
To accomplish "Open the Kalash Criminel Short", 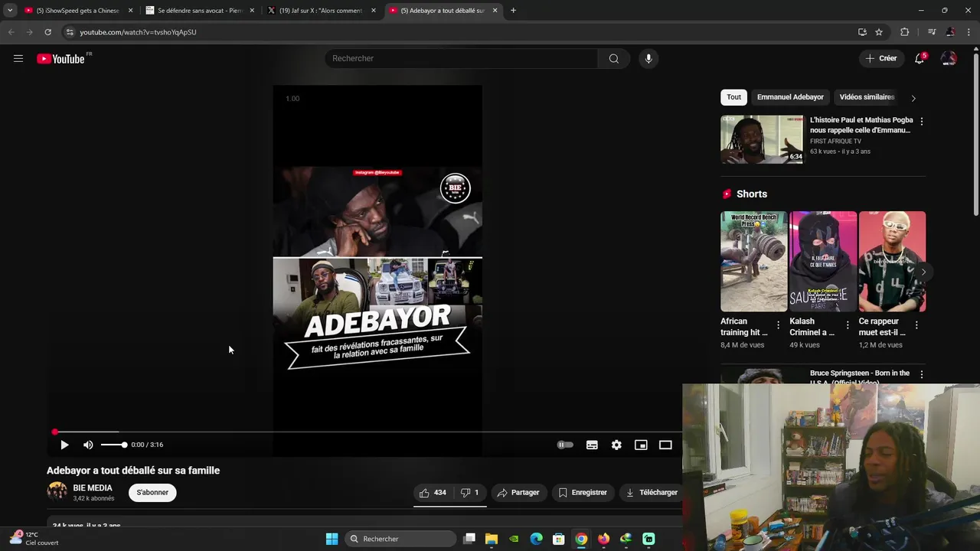I will tap(823, 262).
